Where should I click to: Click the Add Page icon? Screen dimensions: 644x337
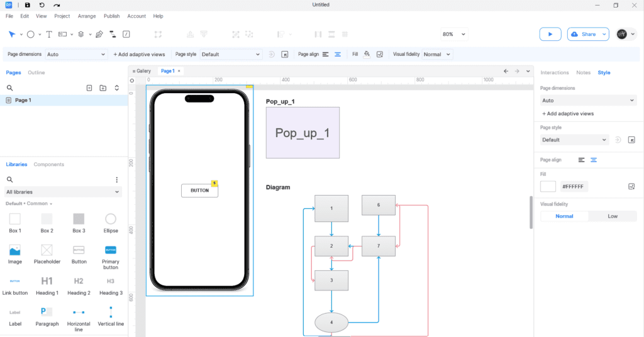click(89, 88)
